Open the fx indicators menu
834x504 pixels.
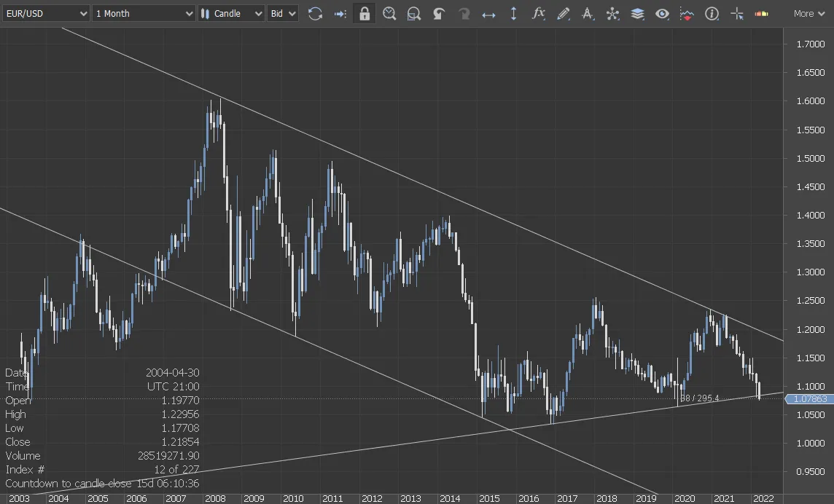(538, 13)
